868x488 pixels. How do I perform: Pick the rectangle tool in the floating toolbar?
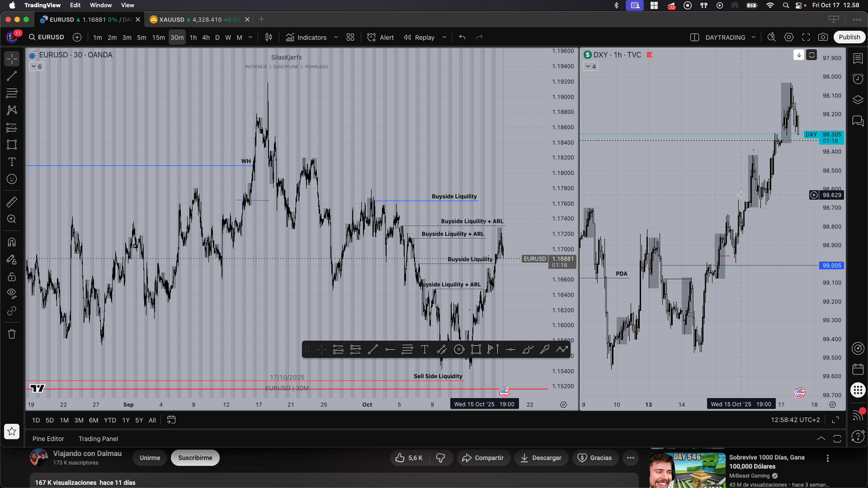[476, 349]
